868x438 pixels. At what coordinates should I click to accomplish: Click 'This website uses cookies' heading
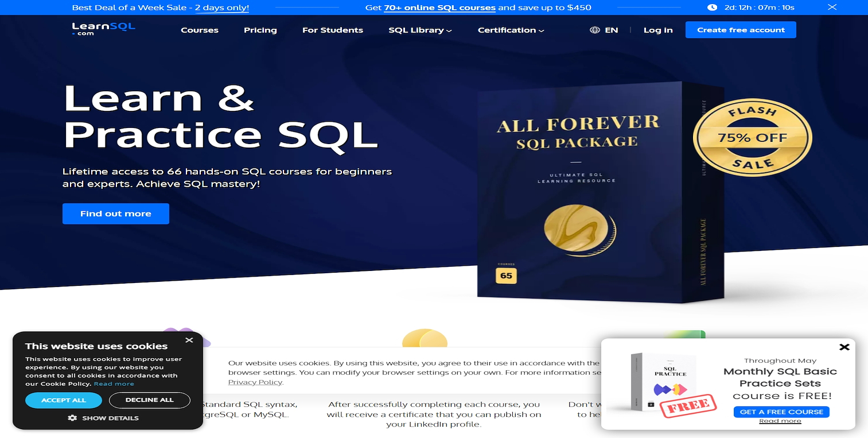click(x=96, y=346)
